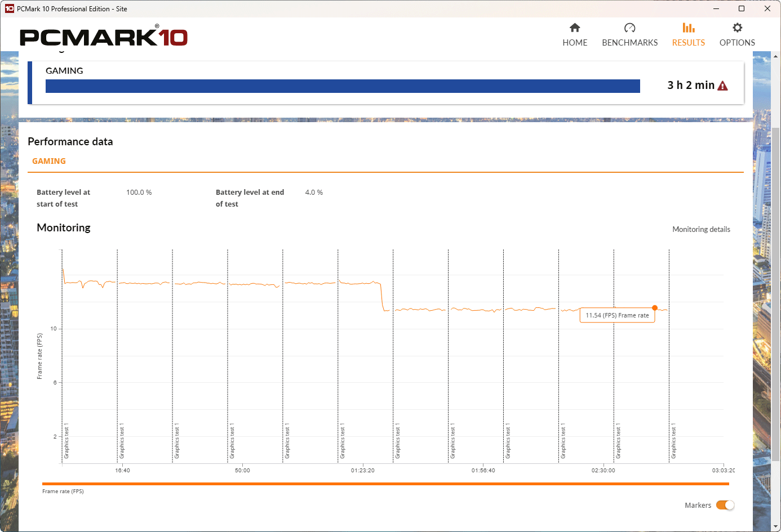Click the 01:23:20 time axis label
The height and width of the screenshot is (532, 781).
coord(362,470)
